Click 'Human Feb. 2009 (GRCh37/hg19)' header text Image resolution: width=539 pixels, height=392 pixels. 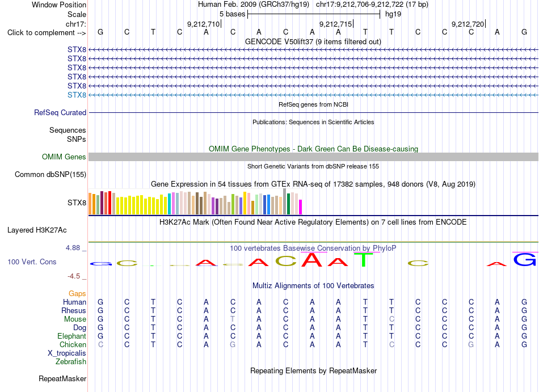click(x=254, y=5)
